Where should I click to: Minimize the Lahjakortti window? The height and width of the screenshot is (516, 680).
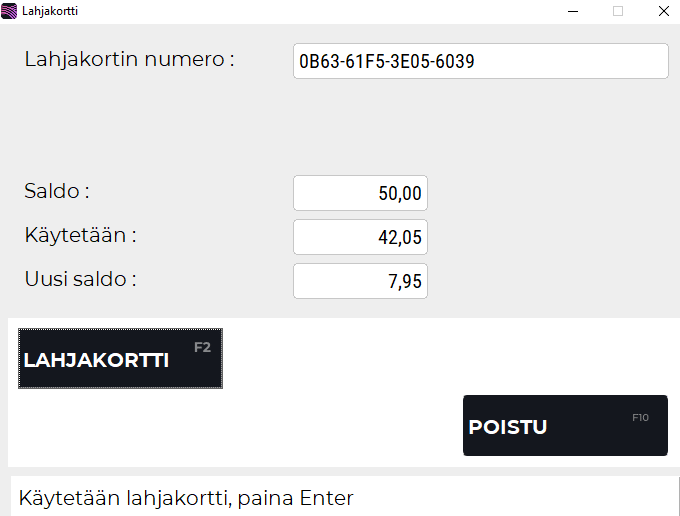pos(572,11)
